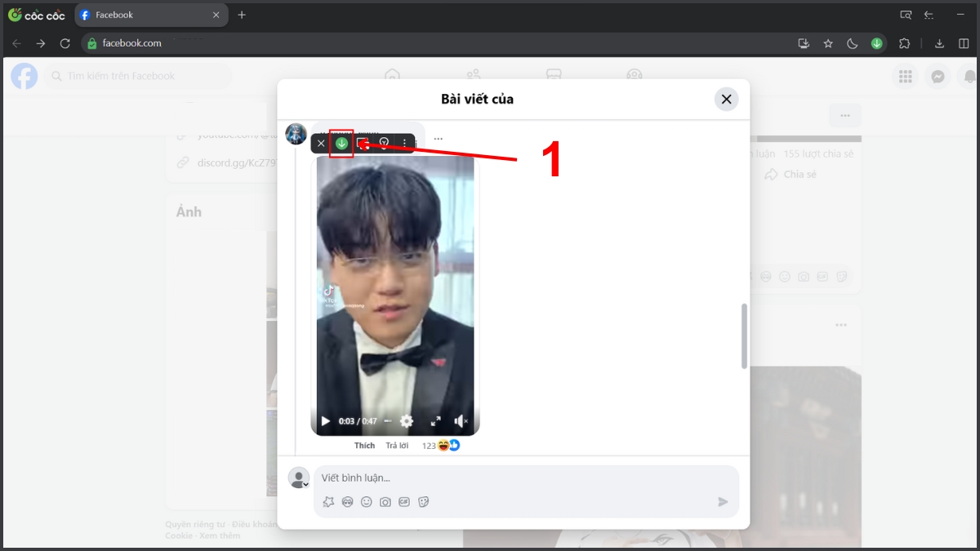Click the notifications bell icon
This screenshot has width=980, height=551.
pyautogui.click(x=970, y=76)
